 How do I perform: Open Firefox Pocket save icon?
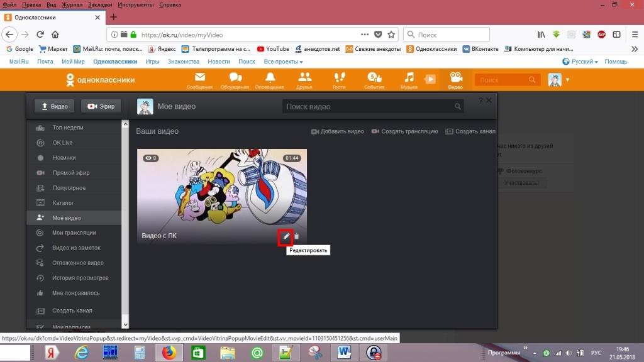click(x=378, y=35)
